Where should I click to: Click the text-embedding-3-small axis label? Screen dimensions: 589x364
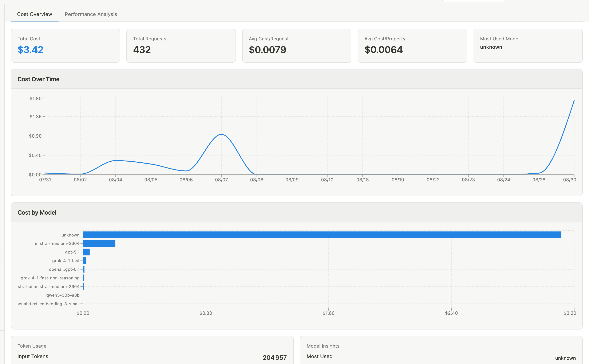[x=49, y=304]
